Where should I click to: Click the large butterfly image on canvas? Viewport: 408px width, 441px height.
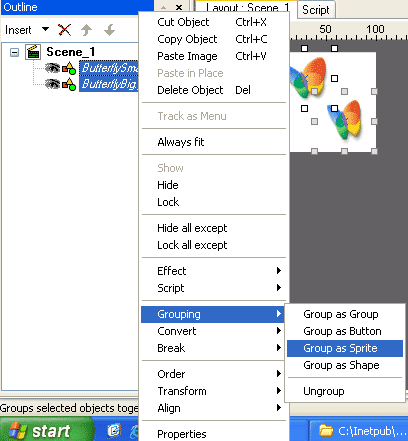(x=345, y=119)
